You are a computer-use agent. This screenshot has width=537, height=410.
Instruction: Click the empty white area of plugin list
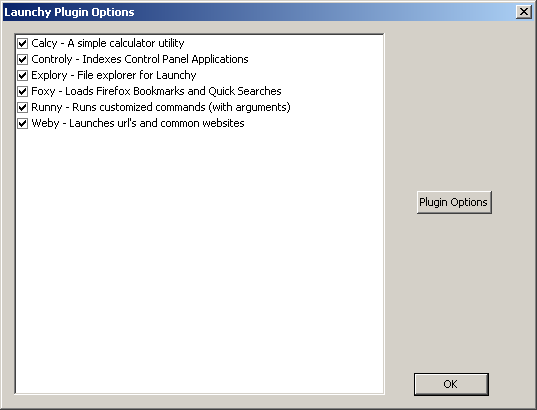199,260
